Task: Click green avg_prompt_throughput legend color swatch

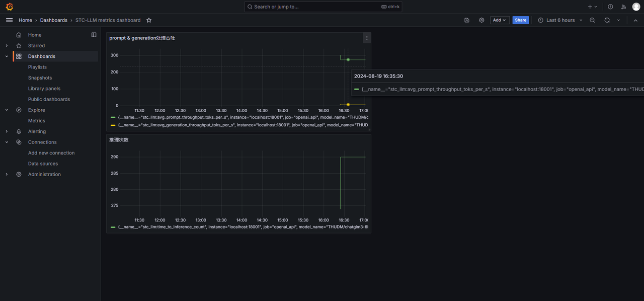Action: tap(113, 117)
